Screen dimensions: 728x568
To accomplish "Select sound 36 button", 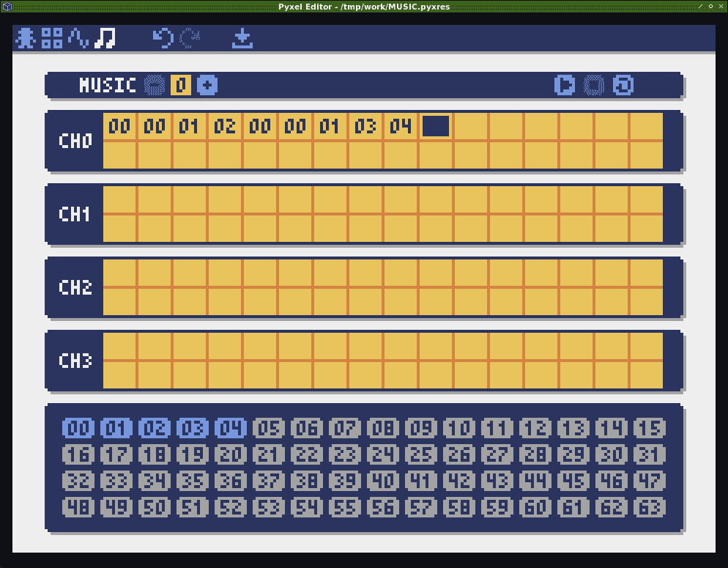I will [231, 481].
